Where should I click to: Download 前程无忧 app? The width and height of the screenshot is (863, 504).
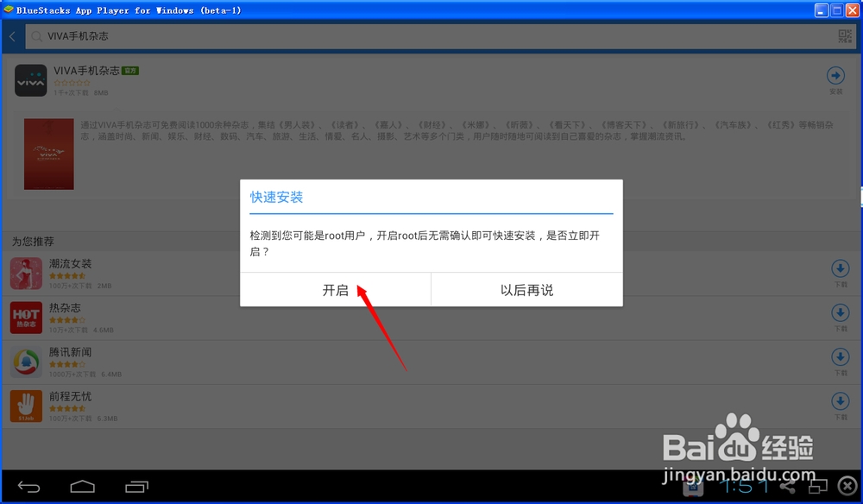coord(840,401)
